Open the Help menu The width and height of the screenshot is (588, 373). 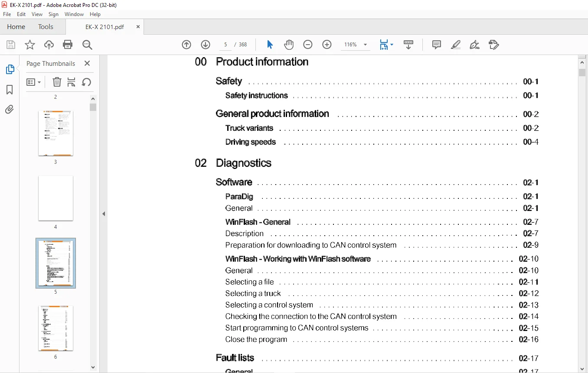pyautogui.click(x=95, y=14)
